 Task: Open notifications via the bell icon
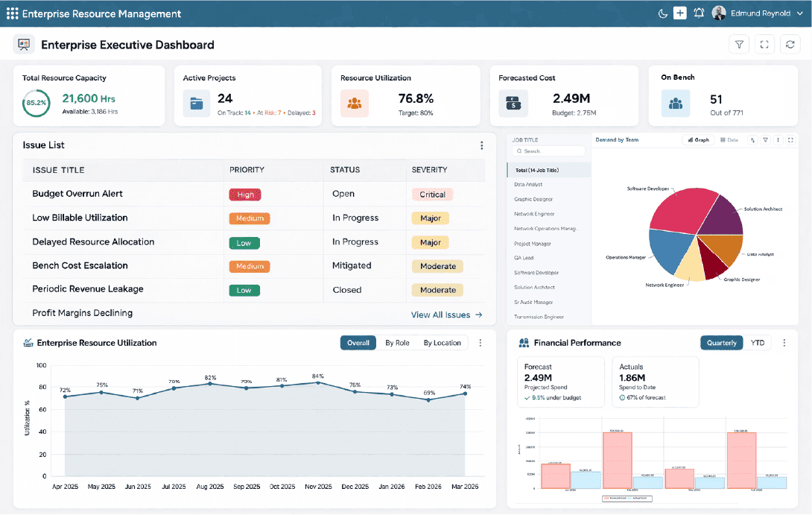click(699, 13)
